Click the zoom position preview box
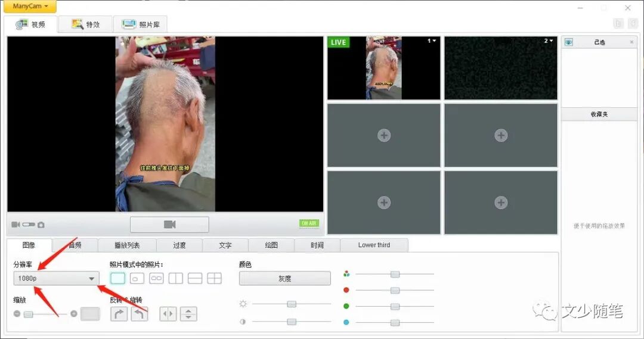This screenshot has width=644, height=339. [90, 314]
